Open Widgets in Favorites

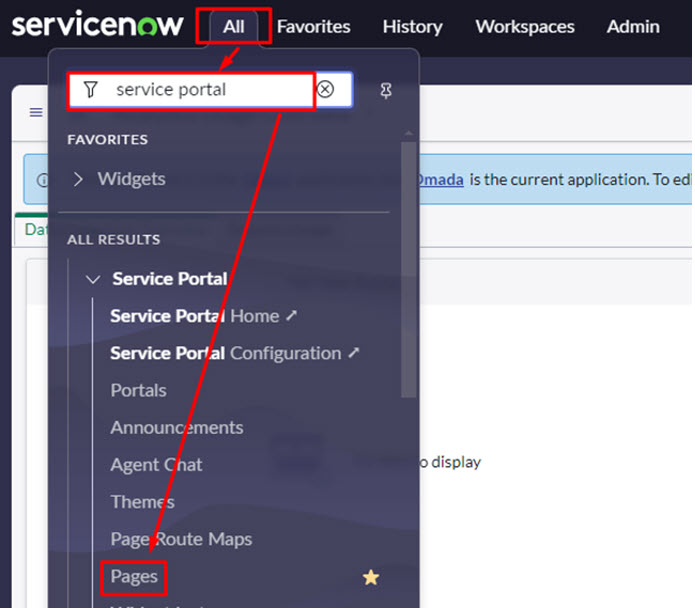(131, 179)
